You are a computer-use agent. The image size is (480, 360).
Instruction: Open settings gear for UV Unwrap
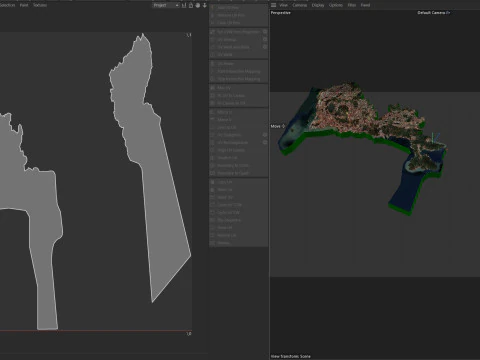point(265,39)
